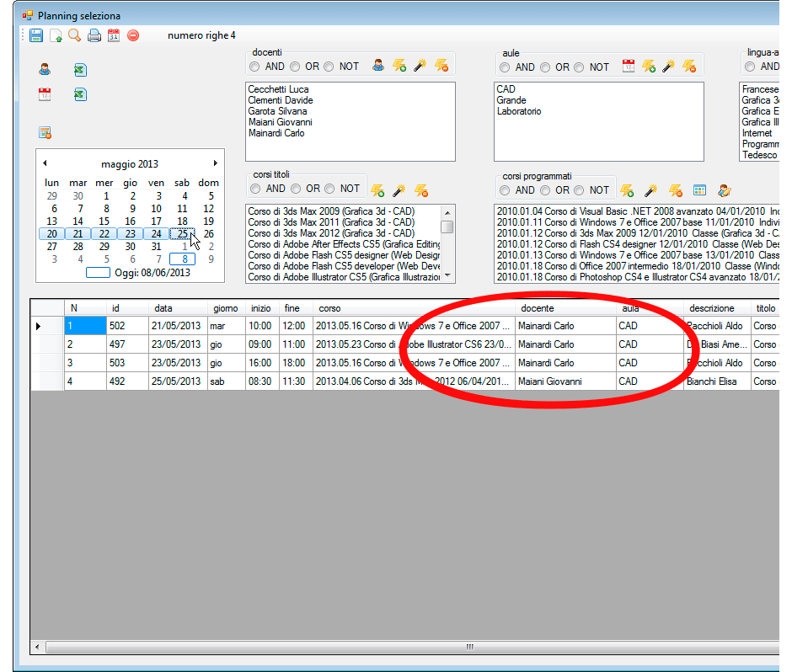Click the teacher person icon beside the Excel icon
Image resolution: width=792 pixels, height=672 pixels.
point(45,69)
